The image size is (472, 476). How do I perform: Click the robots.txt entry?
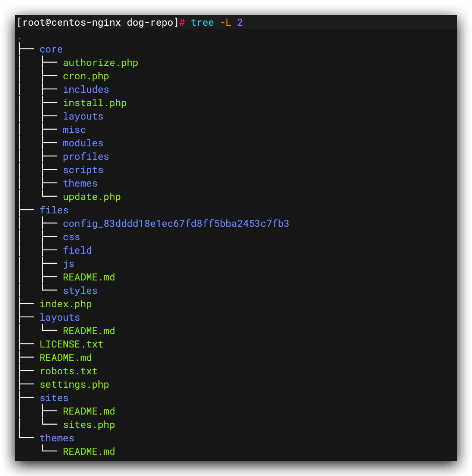tap(69, 371)
